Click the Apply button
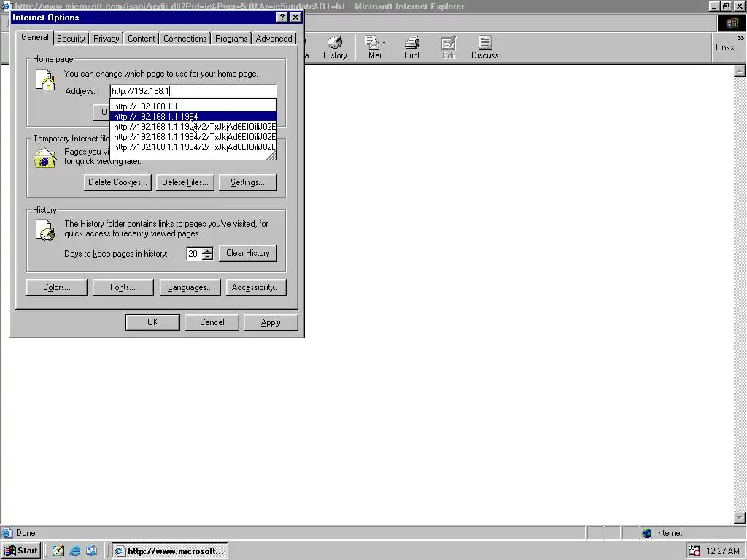The height and width of the screenshot is (560, 747). [271, 322]
